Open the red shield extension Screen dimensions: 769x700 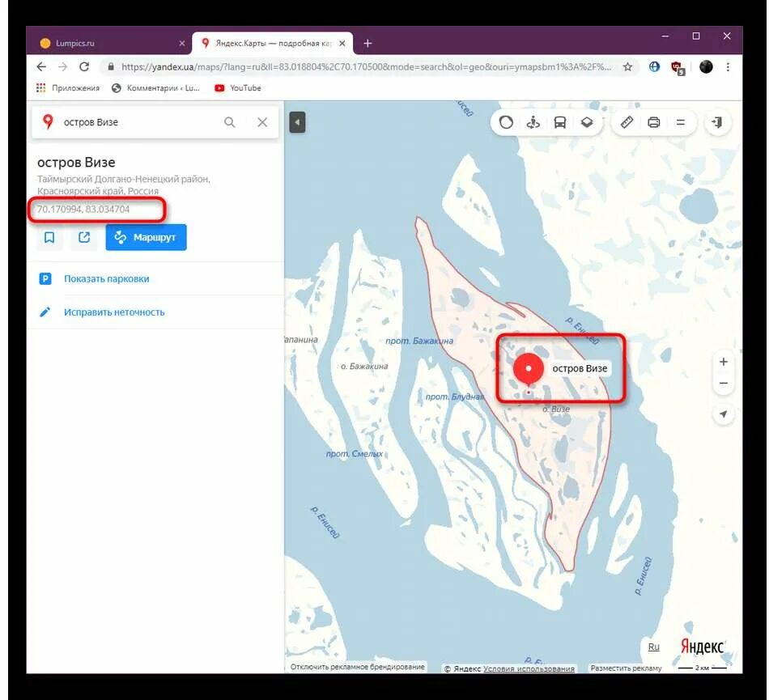pyautogui.click(x=678, y=68)
